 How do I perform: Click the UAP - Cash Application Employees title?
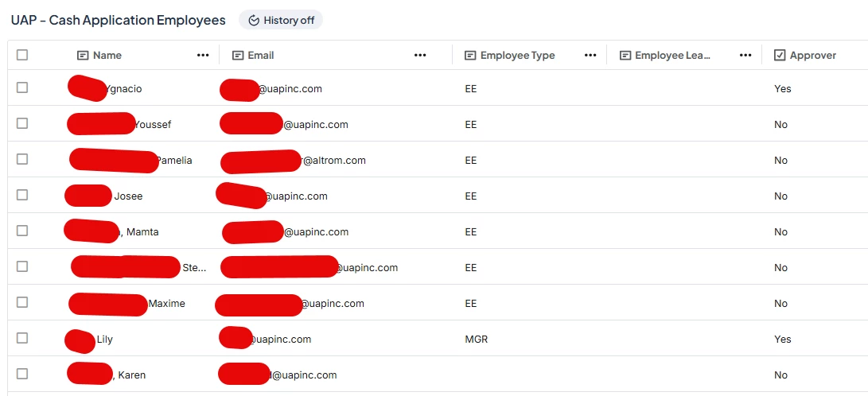(119, 21)
